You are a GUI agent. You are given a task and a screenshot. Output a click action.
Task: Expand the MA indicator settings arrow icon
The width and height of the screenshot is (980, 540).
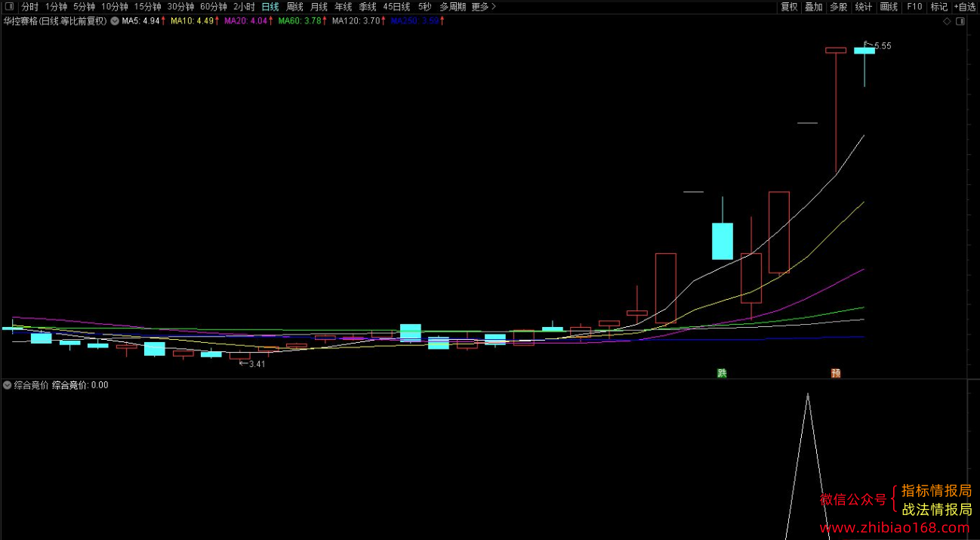click(x=115, y=21)
